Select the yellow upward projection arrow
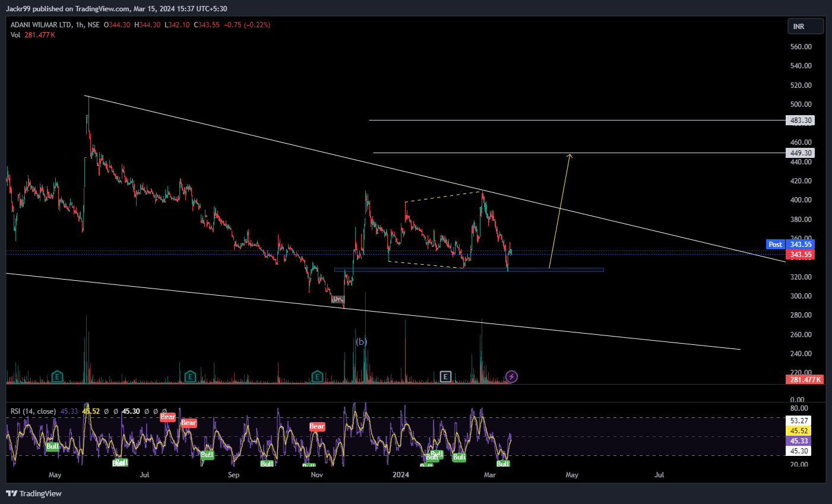 click(x=559, y=211)
